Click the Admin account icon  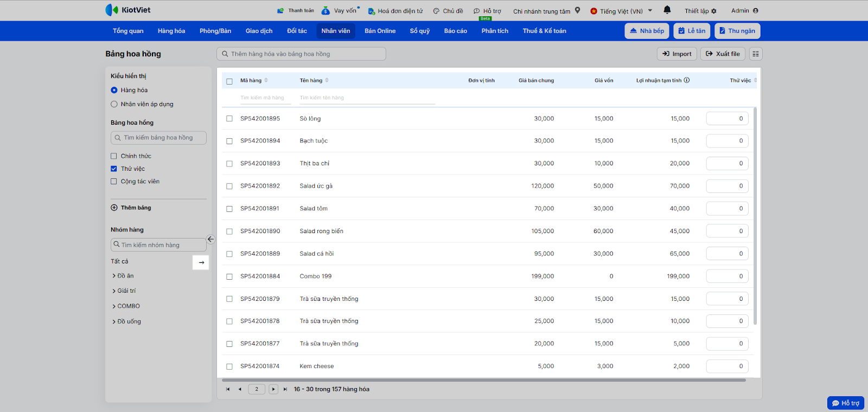[x=756, y=11]
